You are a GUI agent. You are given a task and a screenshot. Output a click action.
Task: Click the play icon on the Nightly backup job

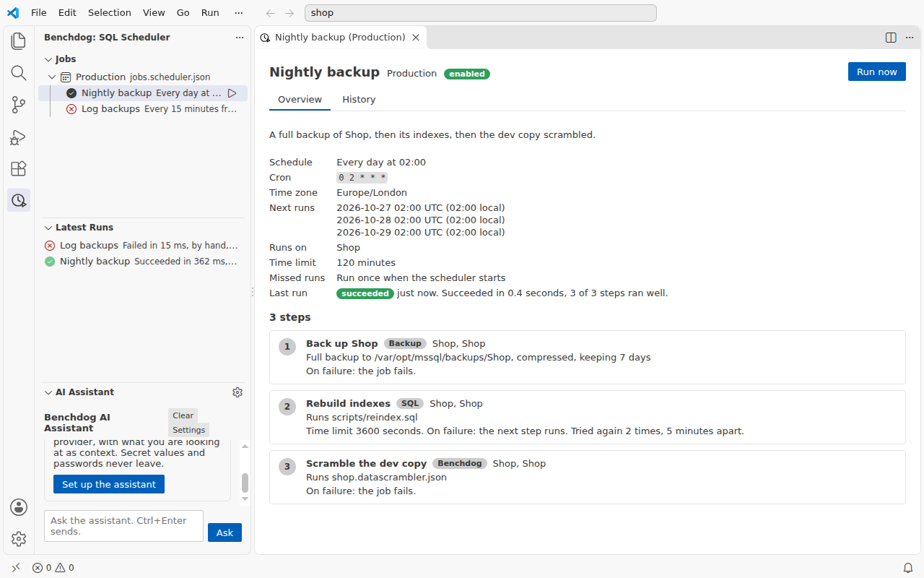click(232, 93)
